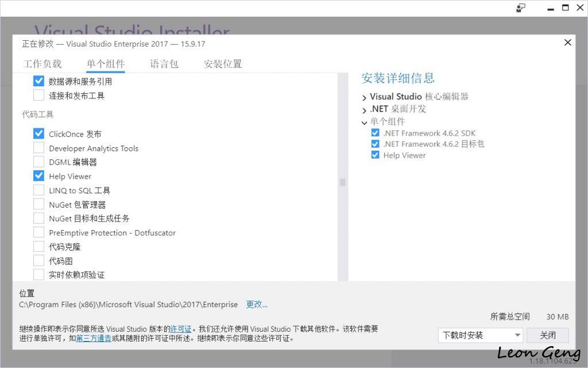
Task: Uncheck .NET Framework 4.6.2 SDK in details
Action: [x=375, y=133]
